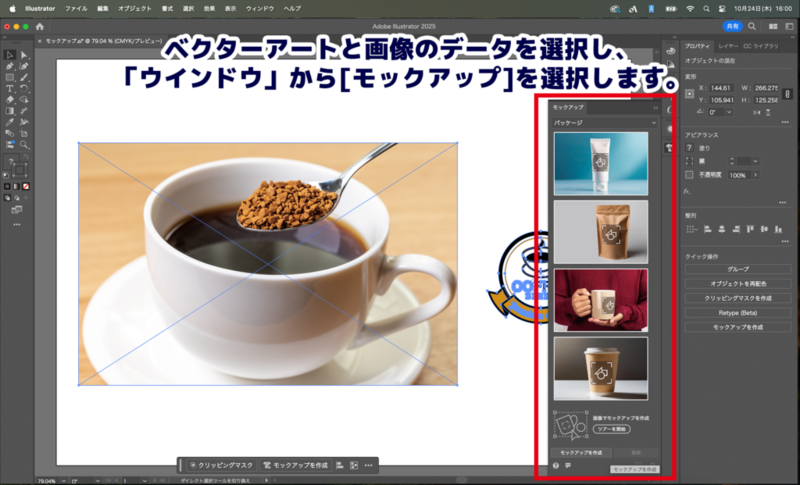Open the zoom level 79.04% dropdown
Image resolution: width=800 pixels, height=485 pixels.
point(63,480)
